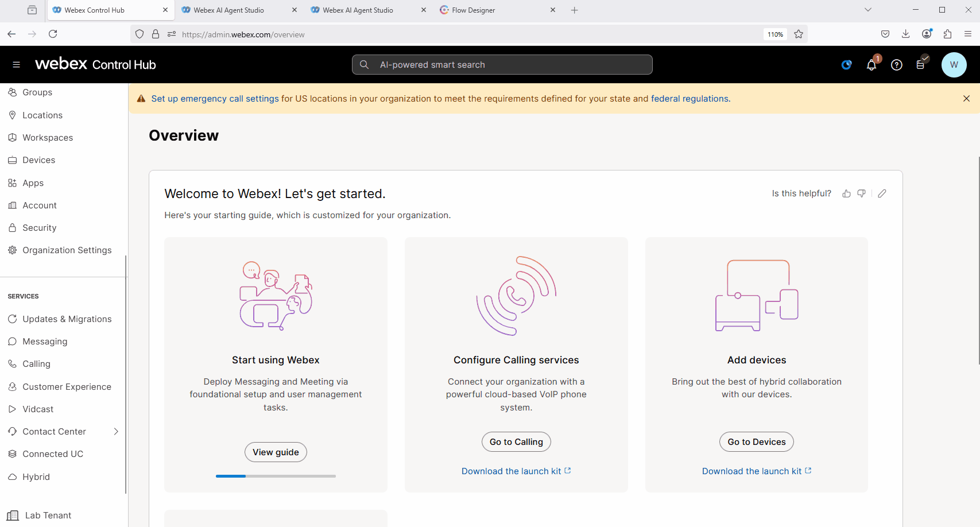
Task: Open the Webex AI Assistant icon
Action: pos(846,65)
